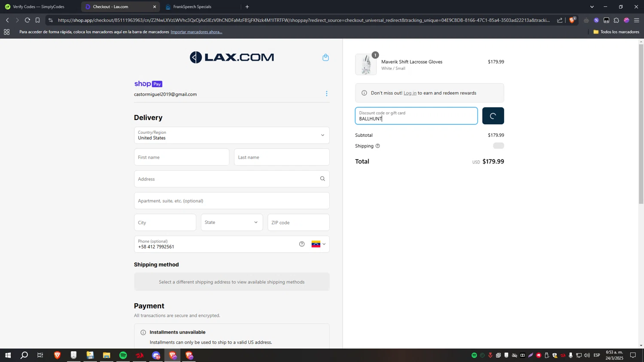Click the ESP language indicator
Viewport: 644px width, 362px height.
point(597,355)
